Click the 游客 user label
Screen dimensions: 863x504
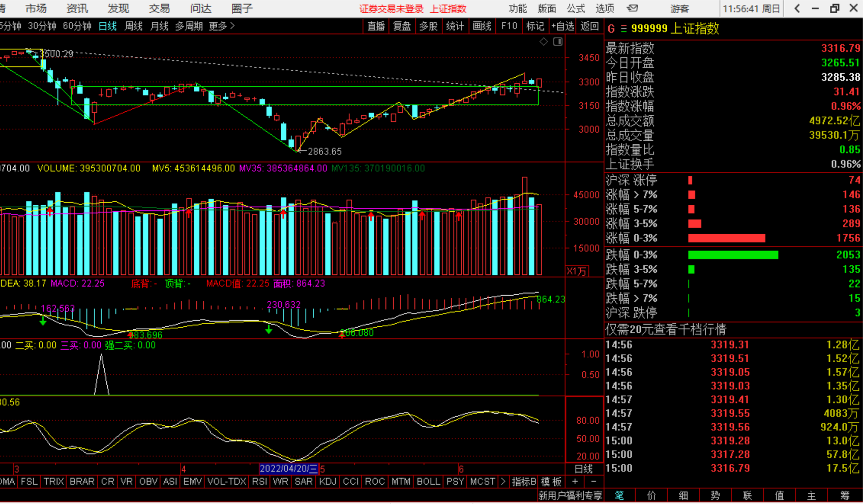(x=679, y=9)
